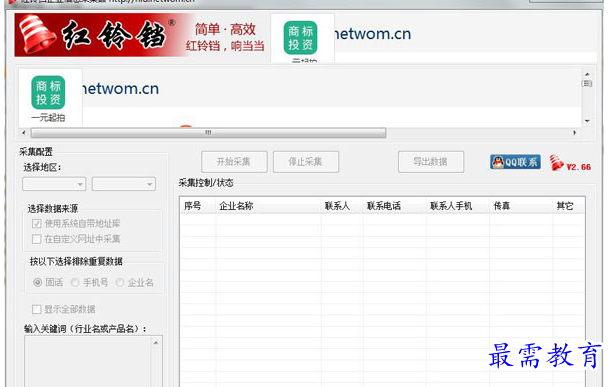Open the second region dropdown
This screenshot has width=610, height=387.
click(124, 184)
